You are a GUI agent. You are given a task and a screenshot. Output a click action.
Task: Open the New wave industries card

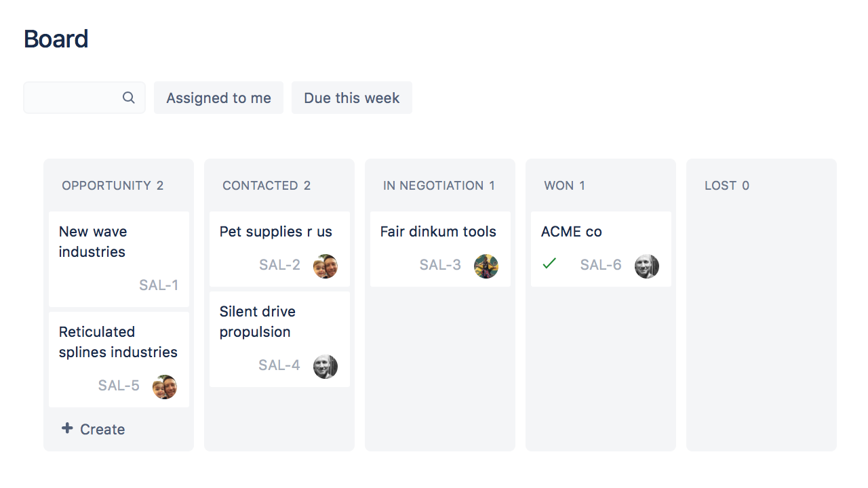coord(93,241)
